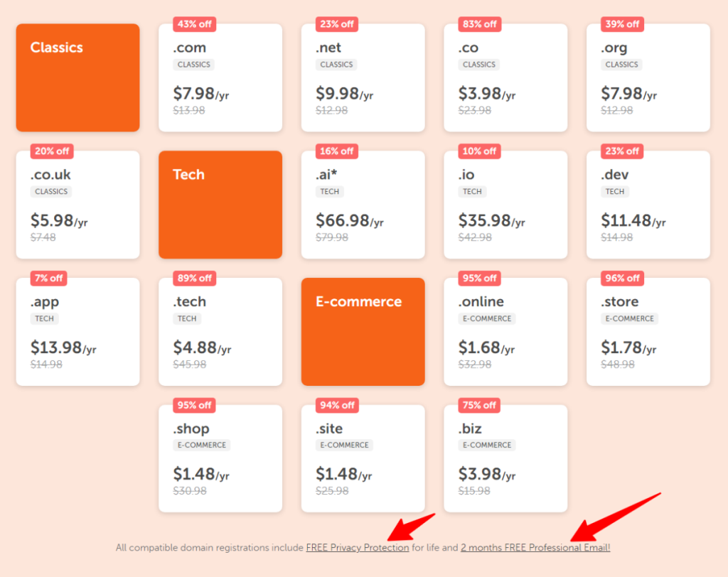This screenshot has width=728, height=577.
Task: Open the .org domain card
Action: pos(648,78)
